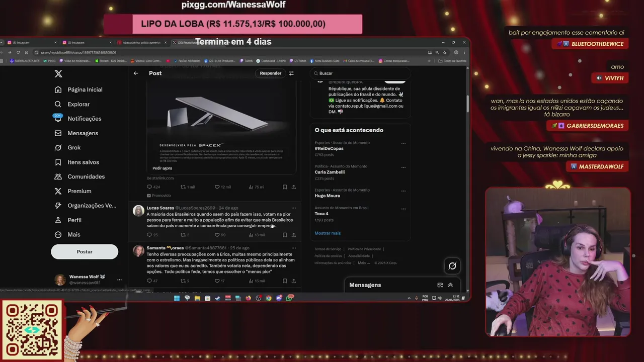Open Firefox from the taskbar
644x362 pixels.
249,298
